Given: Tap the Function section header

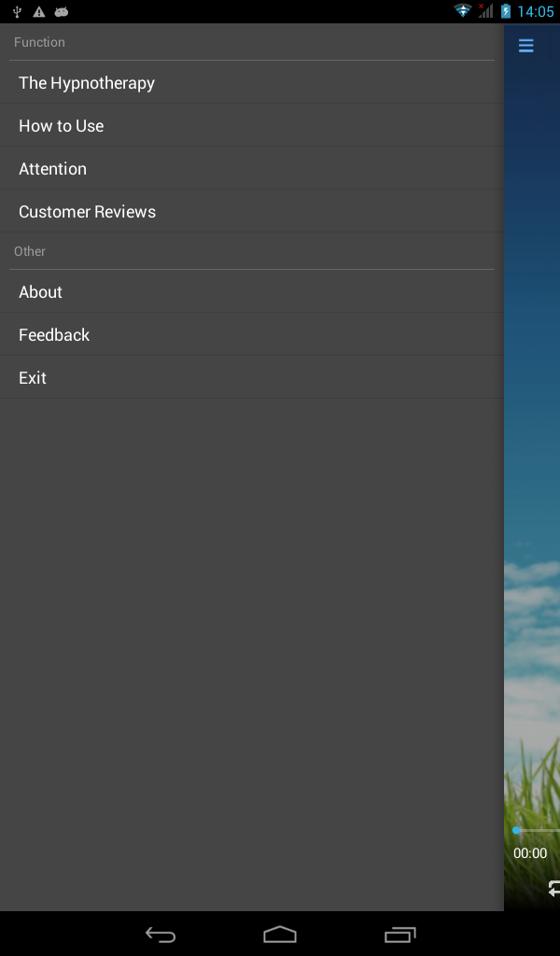Looking at the screenshot, I should [39, 42].
